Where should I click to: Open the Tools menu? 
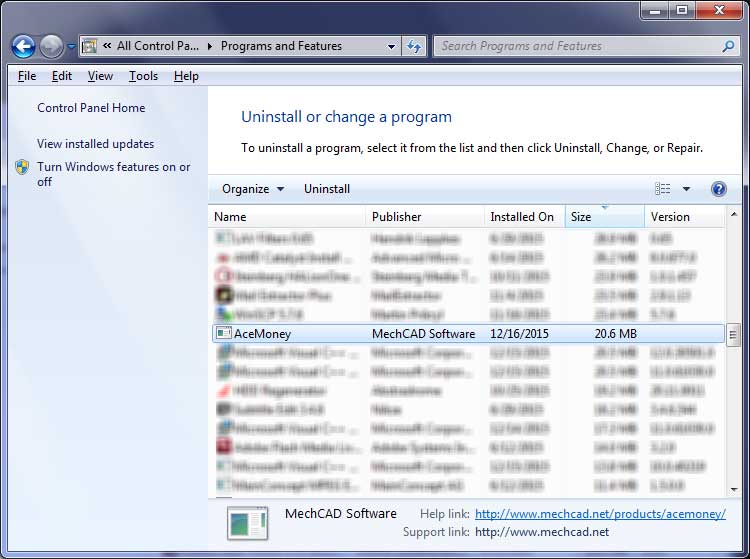click(143, 76)
